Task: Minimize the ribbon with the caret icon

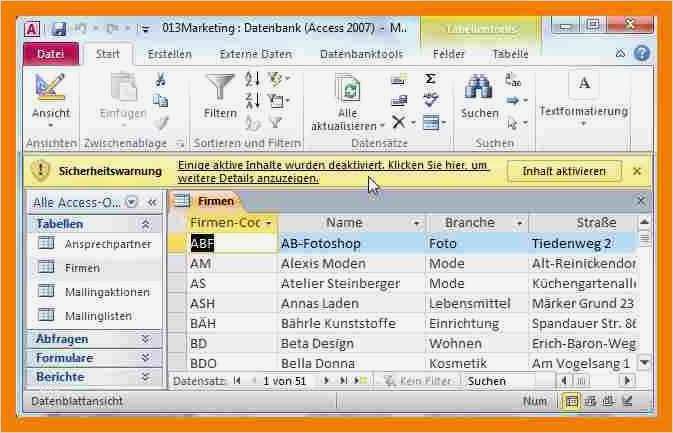Action: click(x=620, y=53)
